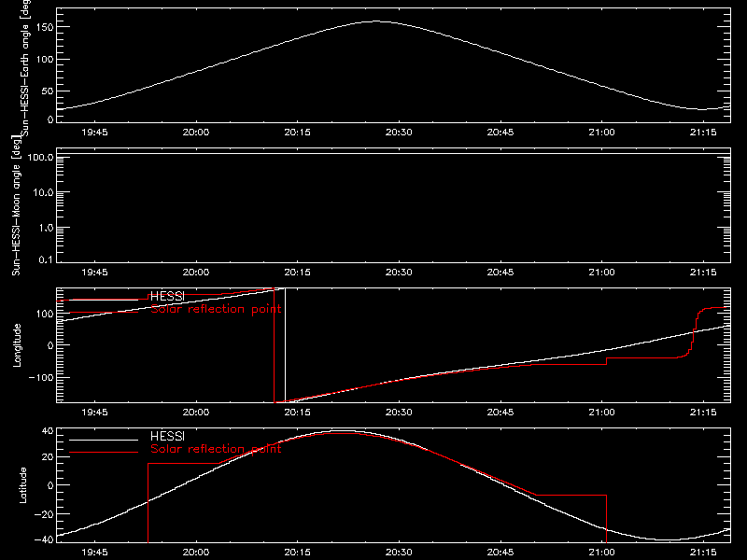Click the Latitude axis title

[x=22, y=485]
